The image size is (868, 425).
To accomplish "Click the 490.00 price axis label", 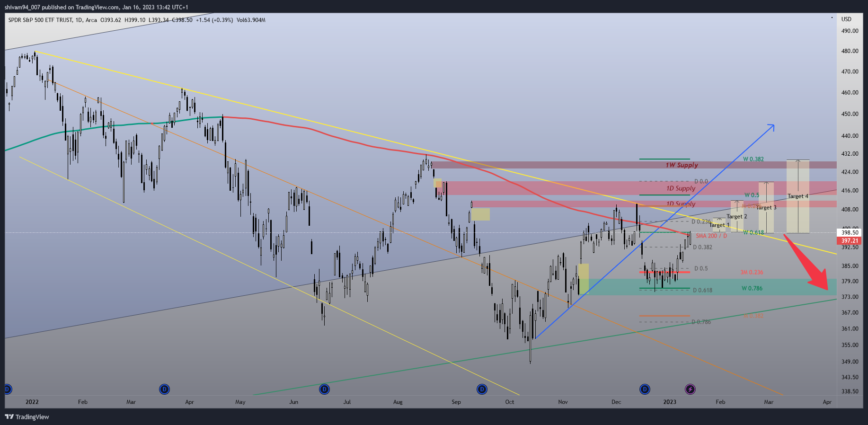I will (850, 31).
